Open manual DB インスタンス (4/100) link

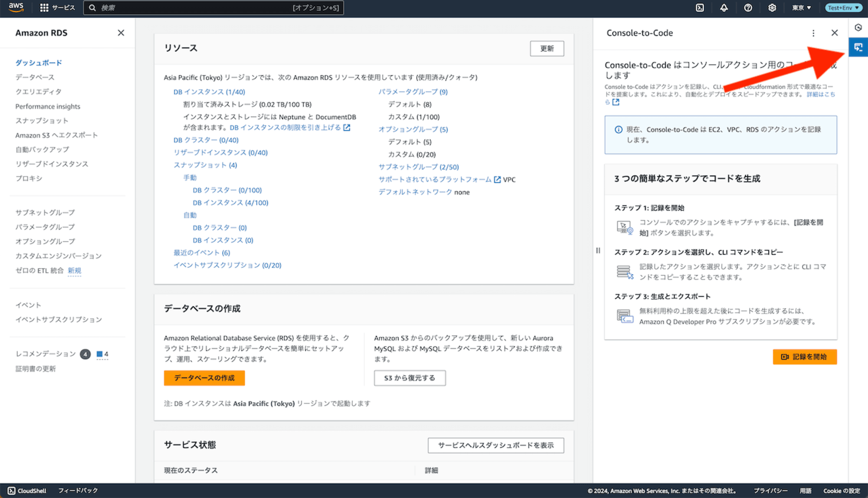(x=230, y=203)
